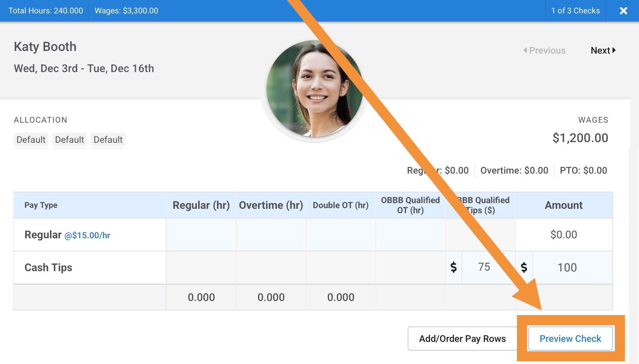This screenshot has height=364, width=639.
Task: Click the Amount column header
Action: pyautogui.click(x=564, y=205)
